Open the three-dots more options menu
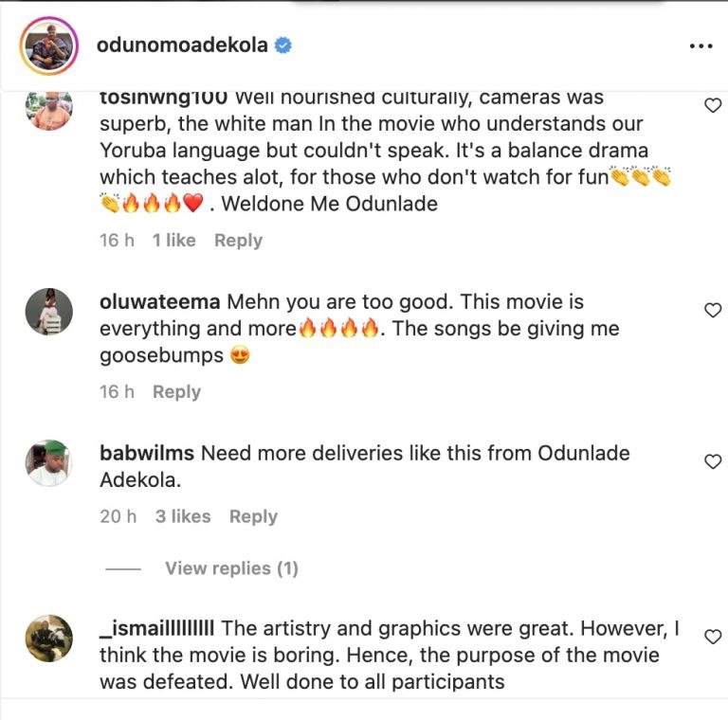 pyautogui.click(x=701, y=45)
